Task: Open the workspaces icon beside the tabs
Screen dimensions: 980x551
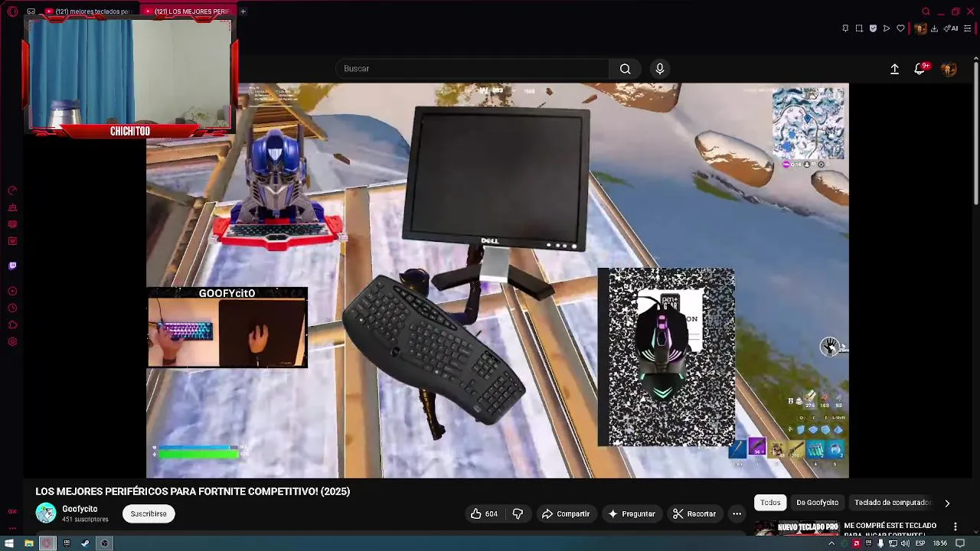Action: click(x=31, y=11)
